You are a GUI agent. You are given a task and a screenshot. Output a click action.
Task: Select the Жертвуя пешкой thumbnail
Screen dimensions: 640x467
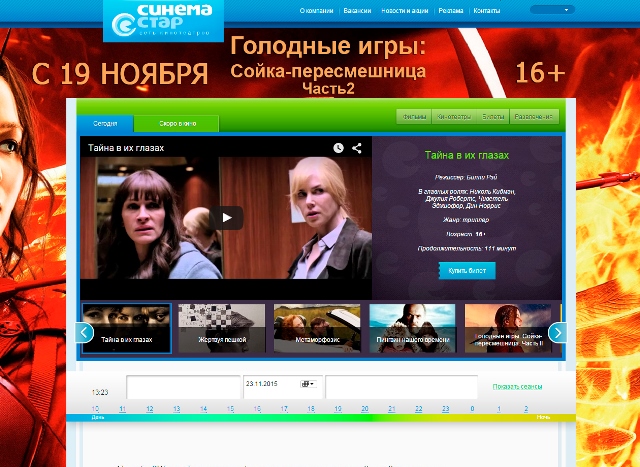pos(222,328)
